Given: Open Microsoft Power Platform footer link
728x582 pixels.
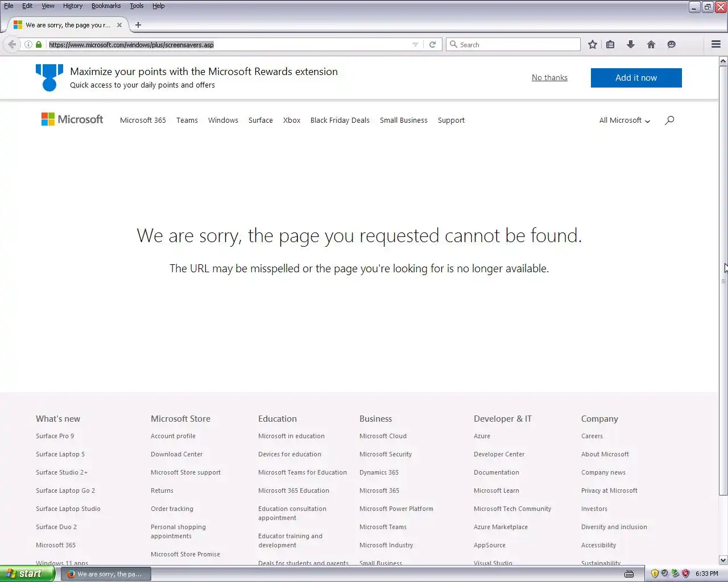Looking at the screenshot, I should tap(396, 509).
